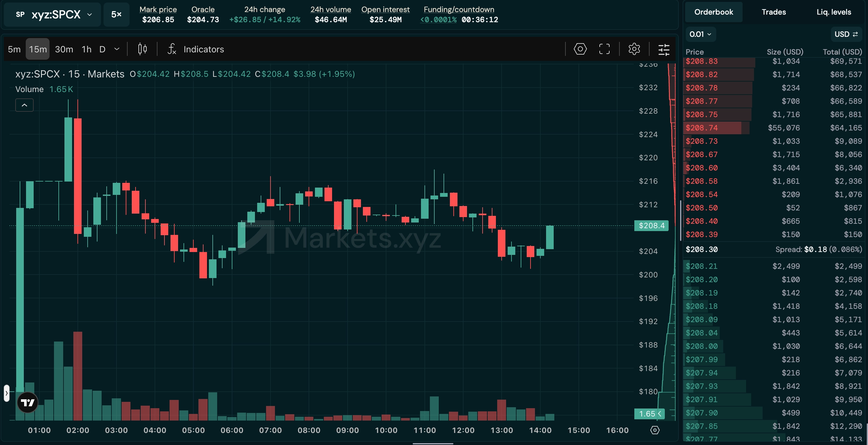The width and height of the screenshot is (868, 445).
Task: Click the Total (USD) column header
Action: (842, 52)
